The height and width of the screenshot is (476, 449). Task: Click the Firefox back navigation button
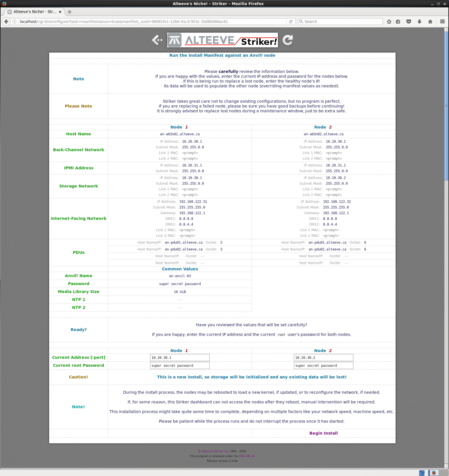(6, 22)
